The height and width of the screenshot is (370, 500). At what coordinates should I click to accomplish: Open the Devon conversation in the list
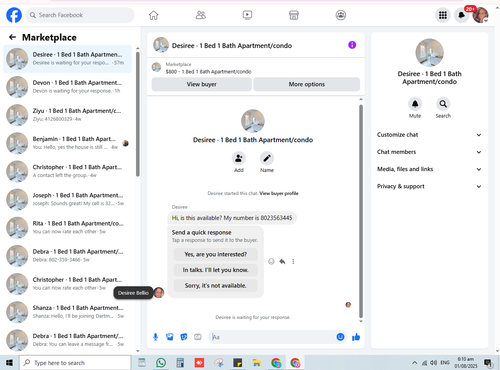click(x=68, y=87)
